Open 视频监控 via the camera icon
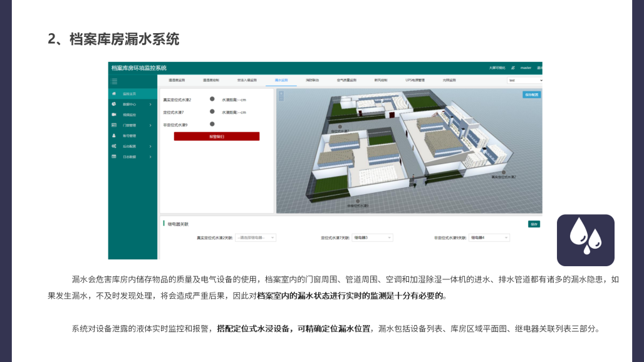Viewport: 644px width, 362px height. pos(113,114)
